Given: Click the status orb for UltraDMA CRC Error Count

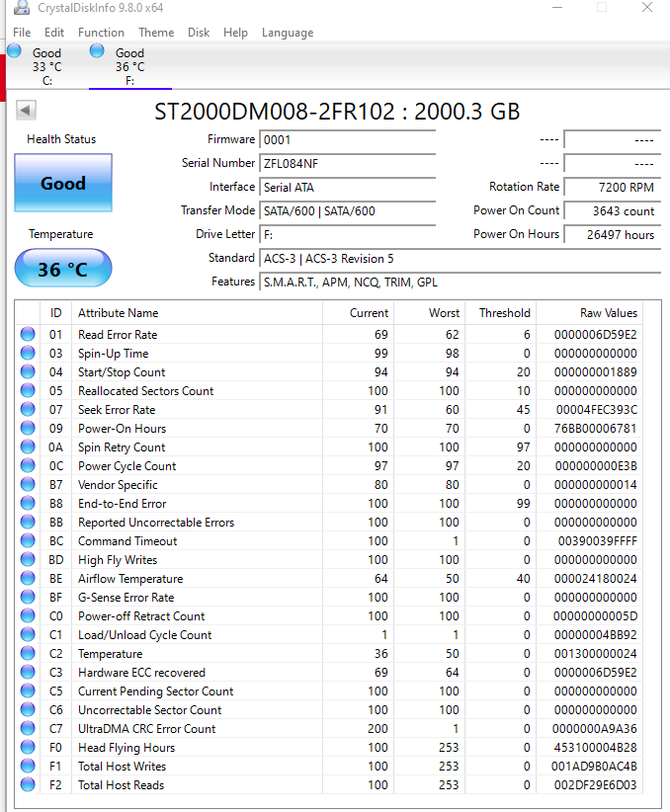Looking at the screenshot, I should pyautogui.click(x=28, y=728).
